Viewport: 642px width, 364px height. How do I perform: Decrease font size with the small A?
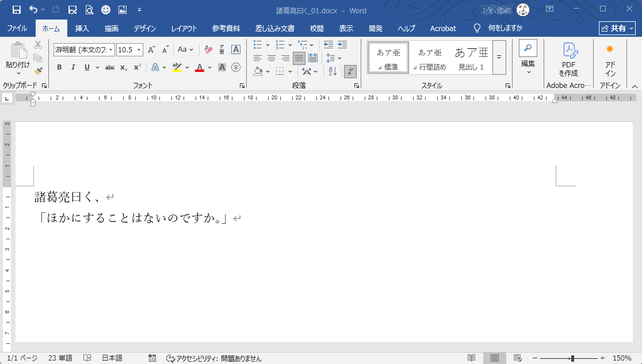pos(166,49)
